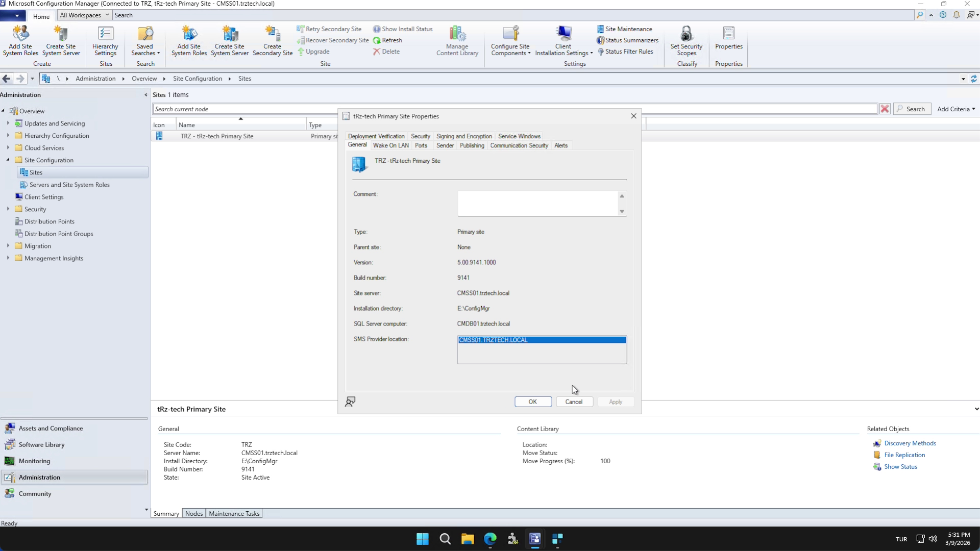The image size is (980, 551).
Task: Switch to Signing and Encryption tab
Action: [464, 136]
